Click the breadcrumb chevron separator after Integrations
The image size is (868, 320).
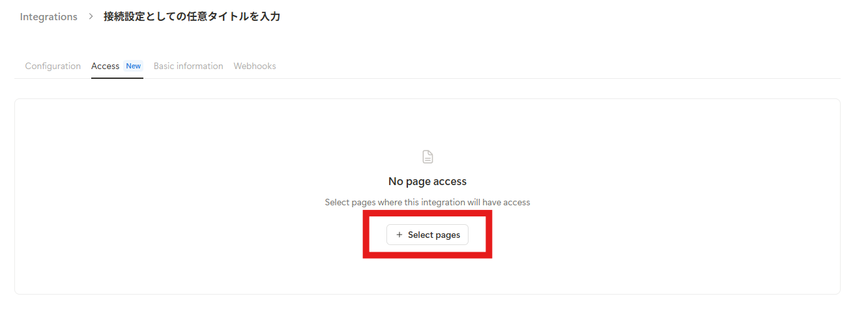(91, 17)
